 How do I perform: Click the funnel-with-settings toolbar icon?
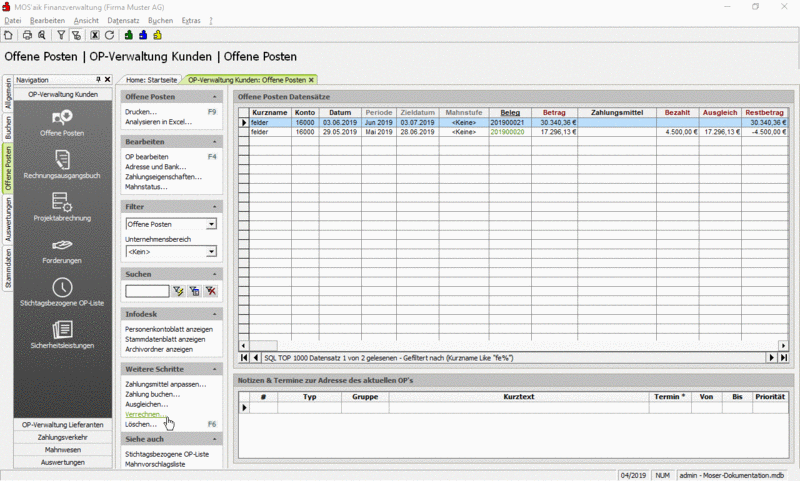(76, 35)
